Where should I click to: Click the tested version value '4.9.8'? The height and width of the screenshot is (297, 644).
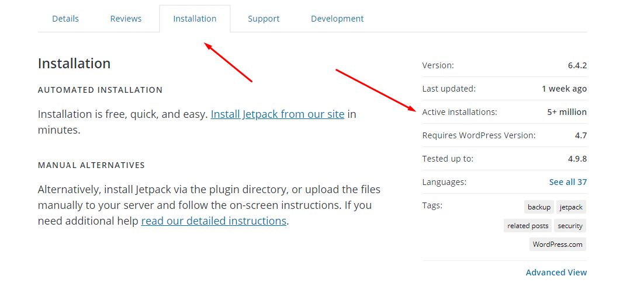click(577, 159)
